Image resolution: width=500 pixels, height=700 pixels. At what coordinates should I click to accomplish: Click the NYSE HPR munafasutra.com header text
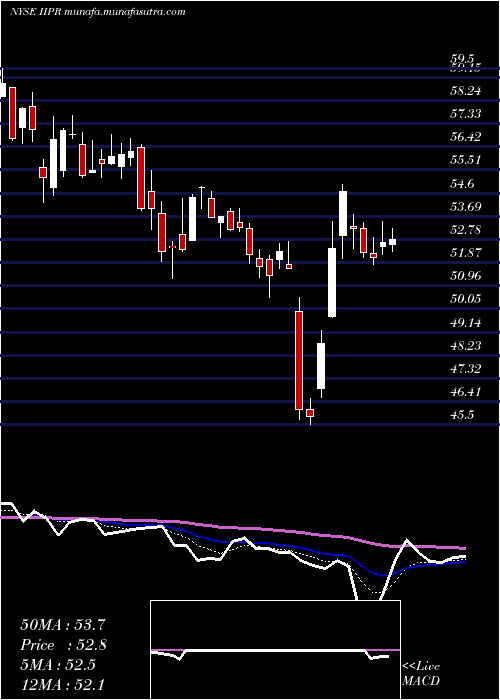click(x=97, y=12)
